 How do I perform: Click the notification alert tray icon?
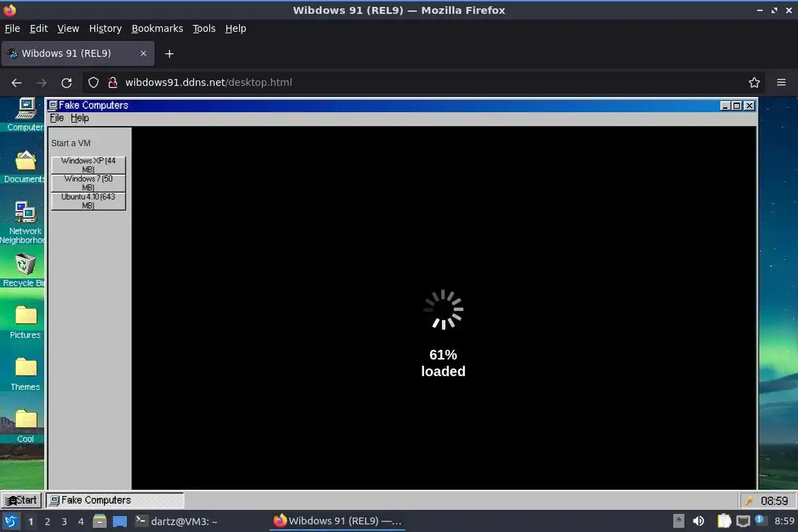coord(761,520)
